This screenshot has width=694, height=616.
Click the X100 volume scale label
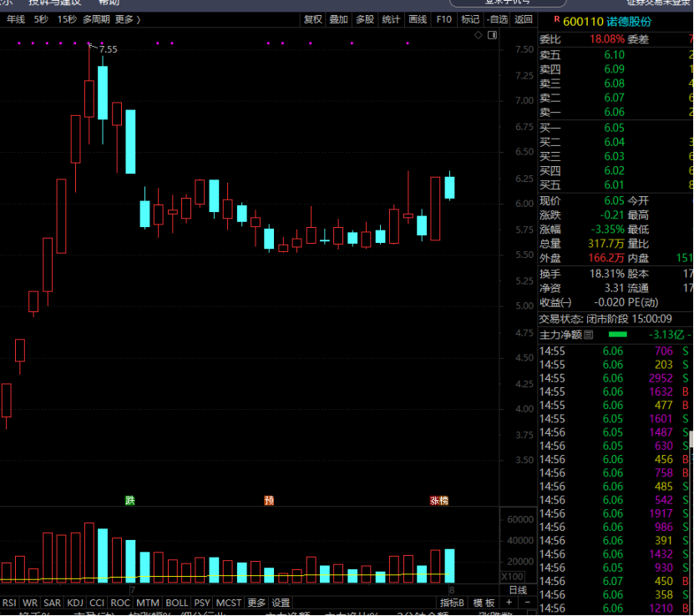[513, 577]
